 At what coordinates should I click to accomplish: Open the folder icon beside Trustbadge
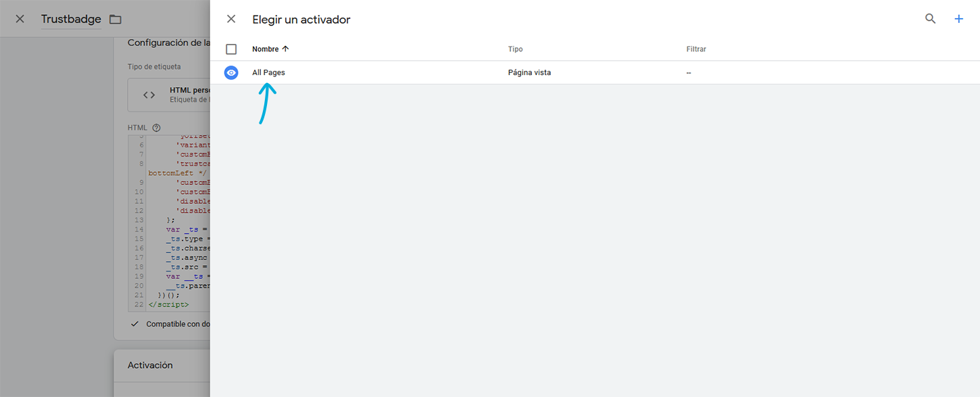tap(116, 19)
